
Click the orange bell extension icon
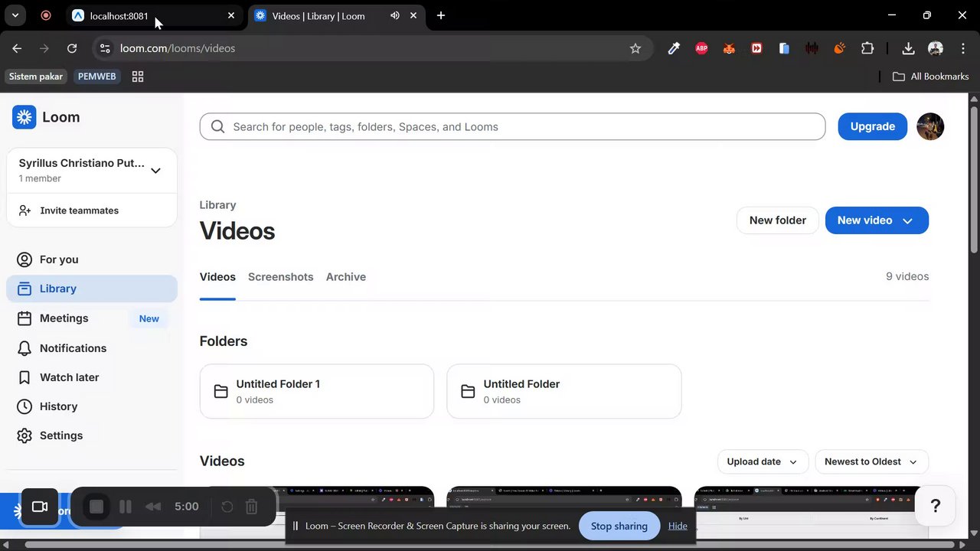[839, 48]
